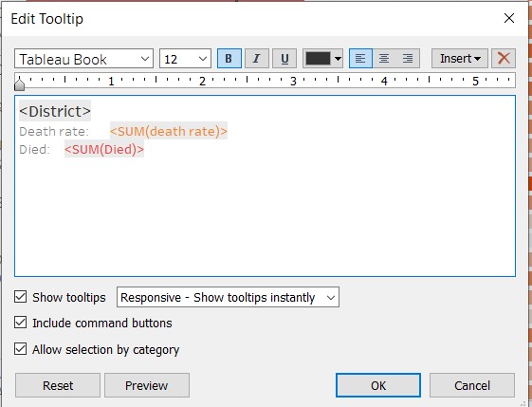Screen dimensions: 532x407
Task: Center align tooltip text
Action: coord(384,59)
